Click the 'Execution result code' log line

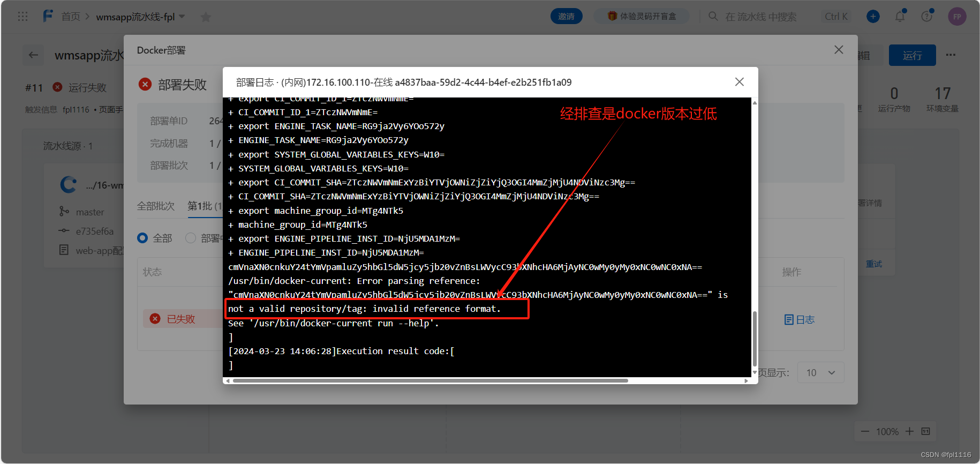coord(341,351)
